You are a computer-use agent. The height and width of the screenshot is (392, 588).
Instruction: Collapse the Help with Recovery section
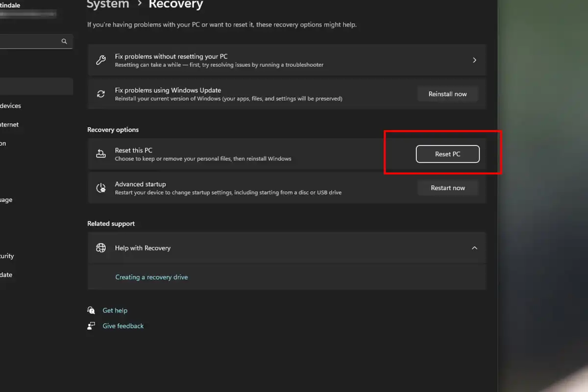[474, 248]
